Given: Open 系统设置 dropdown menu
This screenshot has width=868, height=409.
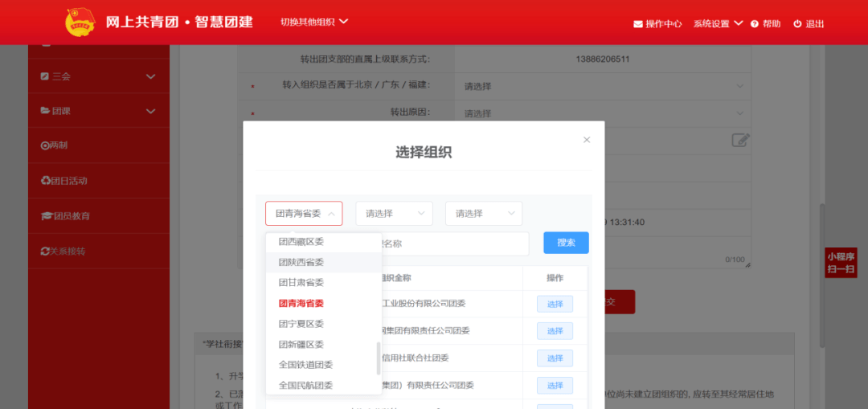Looking at the screenshot, I should [x=718, y=24].
